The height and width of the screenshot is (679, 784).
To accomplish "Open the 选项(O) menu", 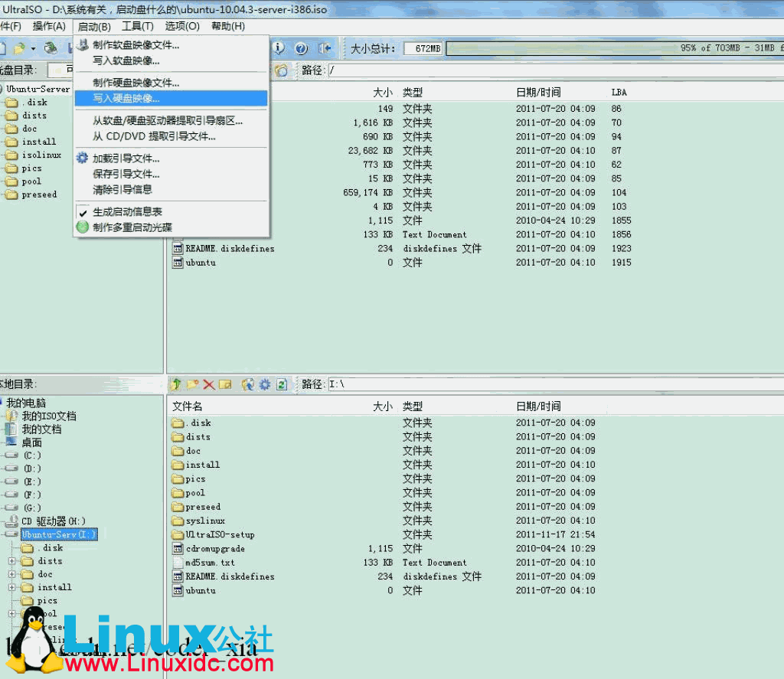I will (x=182, y=26).
